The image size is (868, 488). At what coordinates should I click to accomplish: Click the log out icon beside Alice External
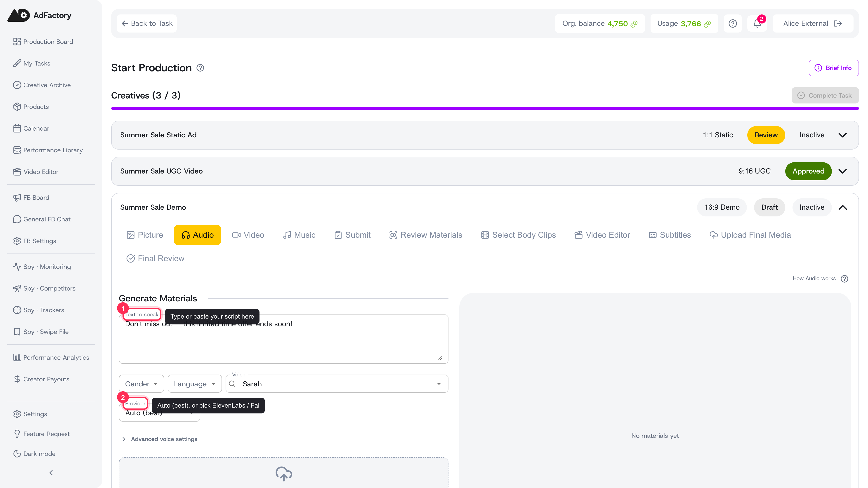point(838,23)
